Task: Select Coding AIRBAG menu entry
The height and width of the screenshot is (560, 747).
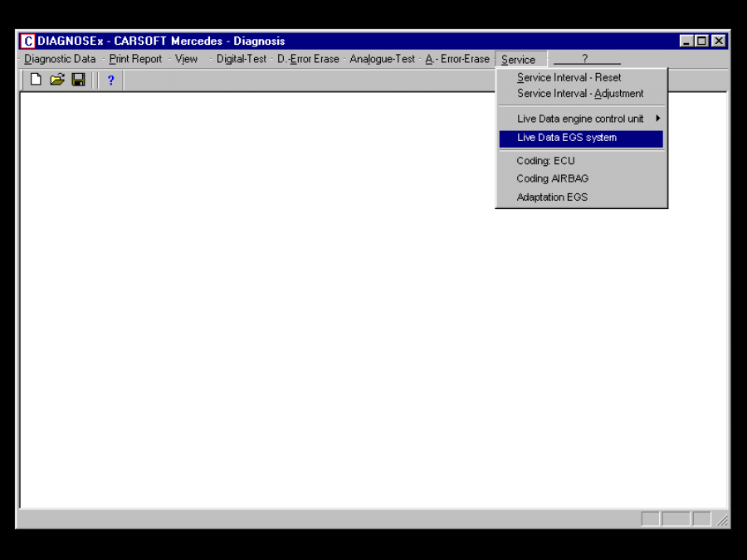Action: tap(552, 178)
